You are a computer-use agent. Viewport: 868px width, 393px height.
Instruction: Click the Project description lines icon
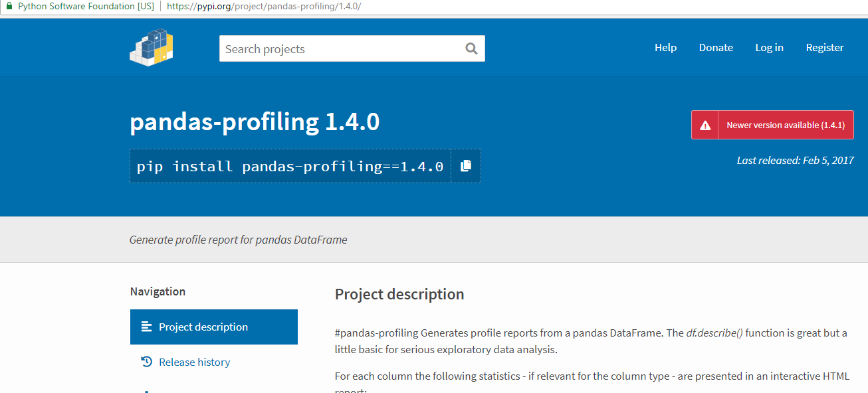coord(147,327)
